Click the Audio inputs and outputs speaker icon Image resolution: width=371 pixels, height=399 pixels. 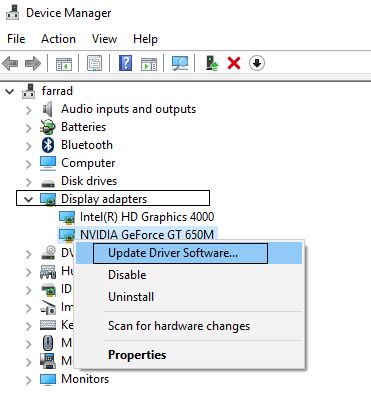click(x=48, y=109)
